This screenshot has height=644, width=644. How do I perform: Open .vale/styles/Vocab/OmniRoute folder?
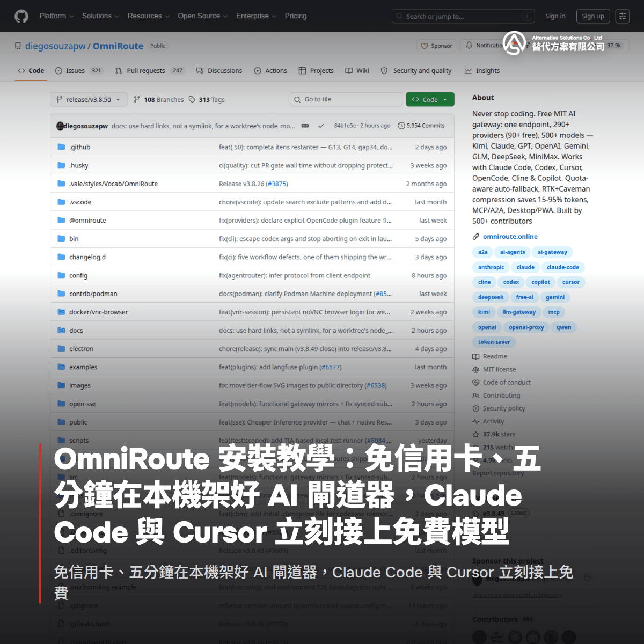[113, 184]
